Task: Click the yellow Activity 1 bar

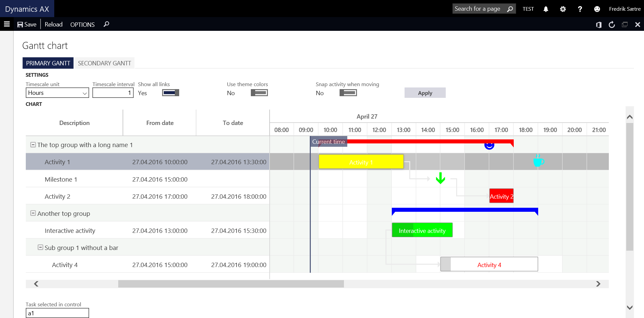Action: pos(361,162)
